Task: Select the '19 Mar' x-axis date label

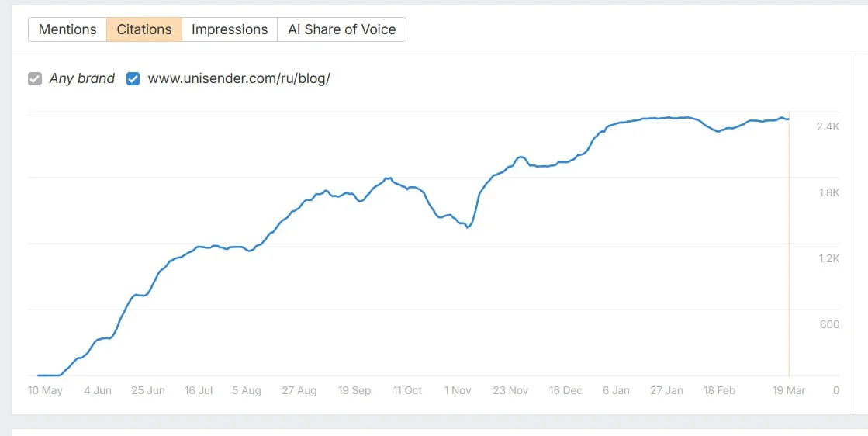Action: pos(789,390)
